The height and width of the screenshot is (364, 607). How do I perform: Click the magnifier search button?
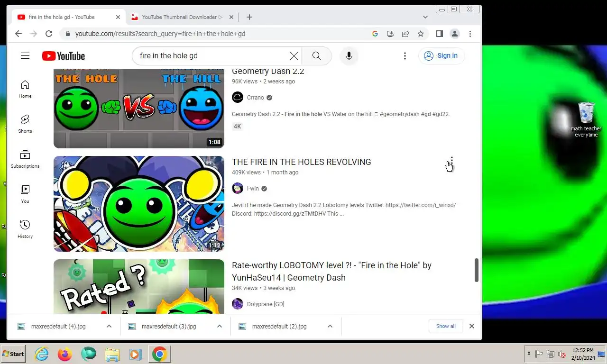(317, 56)
